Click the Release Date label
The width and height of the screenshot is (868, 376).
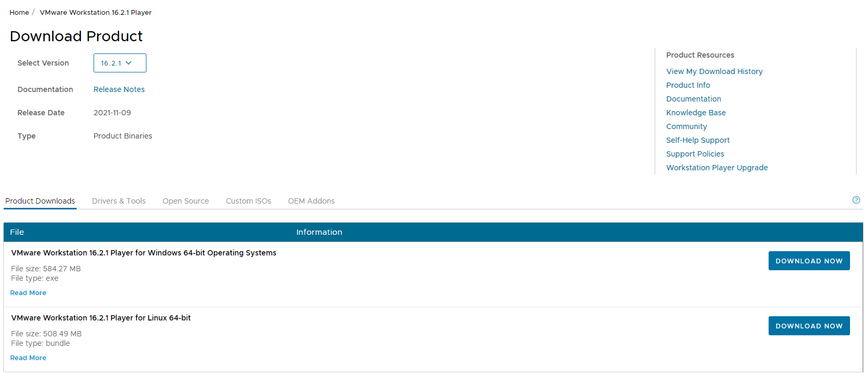pos(41,113)
